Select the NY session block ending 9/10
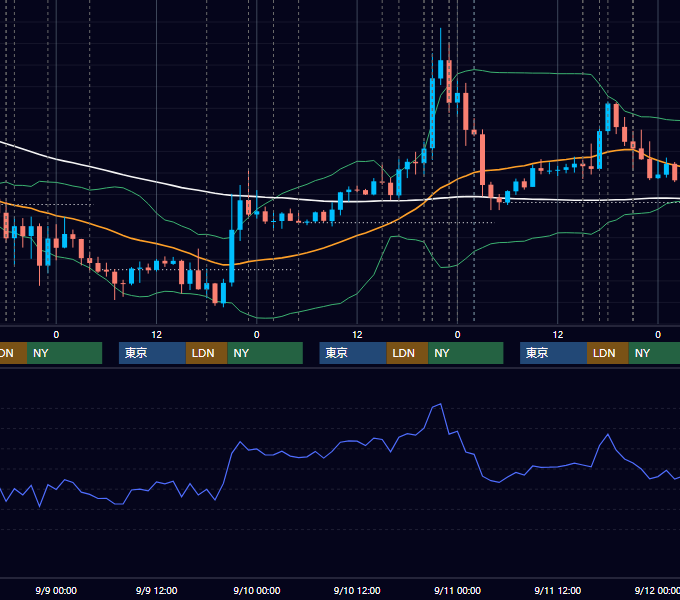This screenshot has width=680, height=600. [466, 353]
